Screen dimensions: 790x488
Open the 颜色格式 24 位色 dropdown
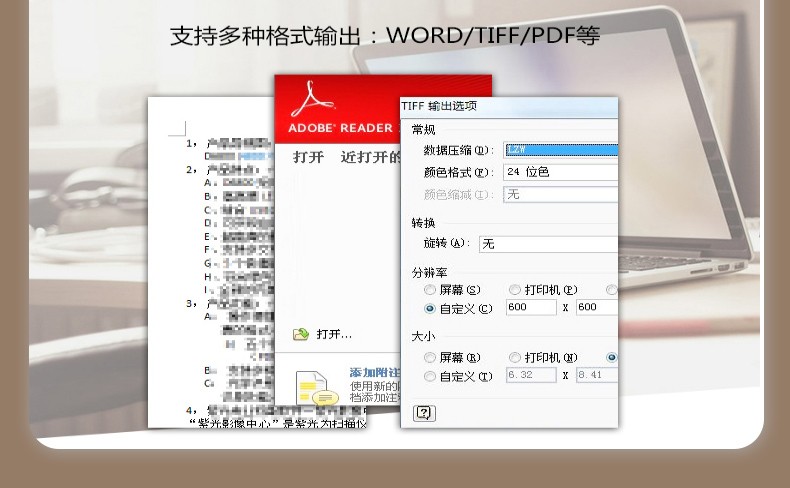561,172
